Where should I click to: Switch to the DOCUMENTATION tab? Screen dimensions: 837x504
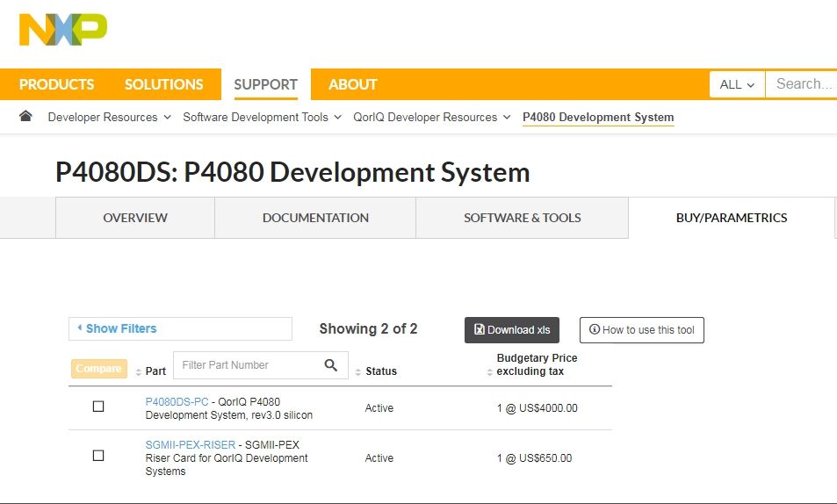coord(315,218)
